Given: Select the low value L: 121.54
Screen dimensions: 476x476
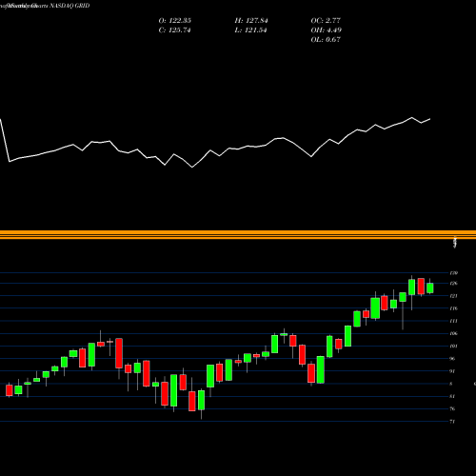Looking at the screenshot, I should coord(250,30).
